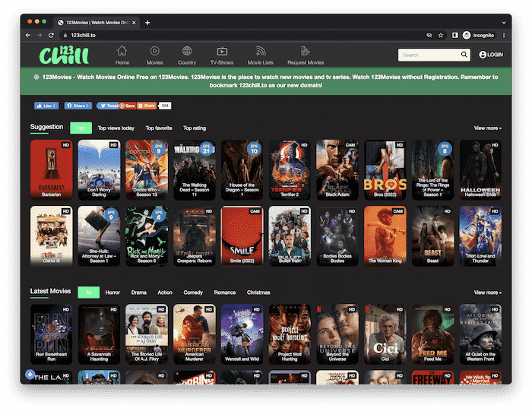Click the Facebook Share button

78,106
